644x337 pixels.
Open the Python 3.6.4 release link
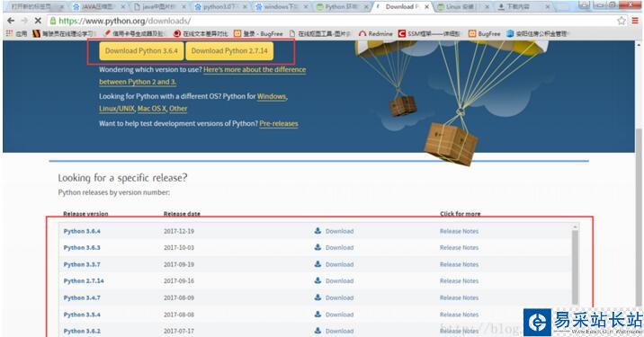(82, 231)
